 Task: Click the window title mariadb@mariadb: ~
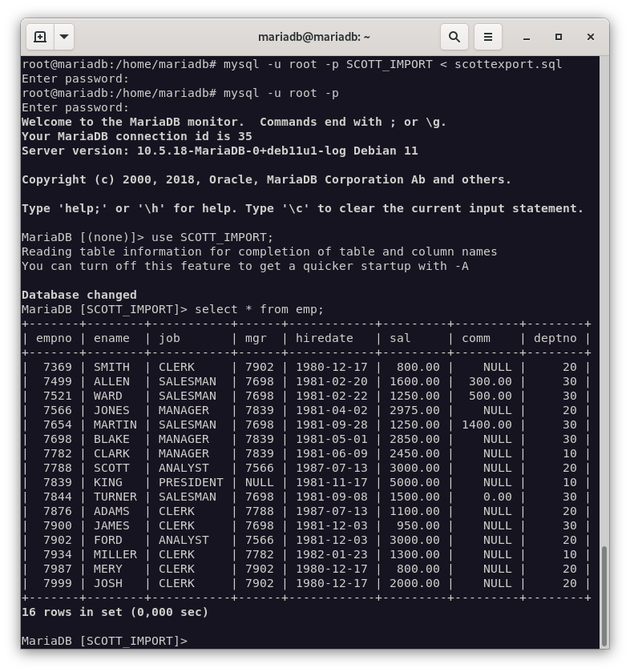tap(314, 37)
